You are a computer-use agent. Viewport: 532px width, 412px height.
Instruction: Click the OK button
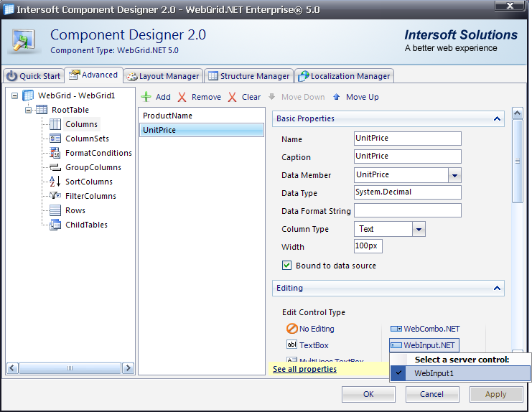click(x=368, y=394)
